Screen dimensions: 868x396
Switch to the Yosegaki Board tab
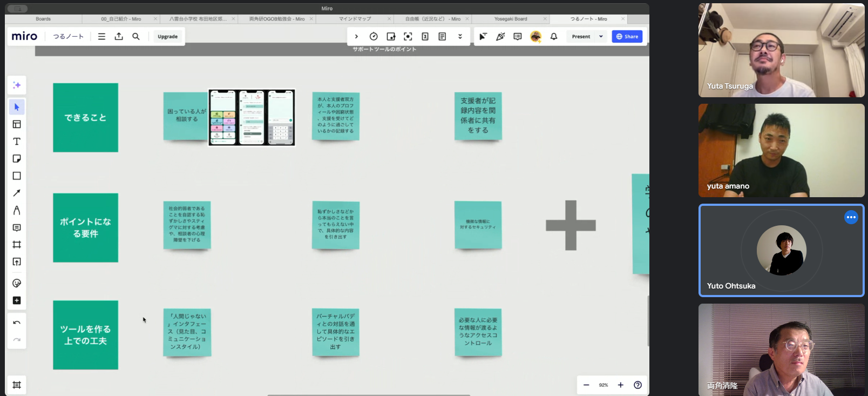coord(511,19)
